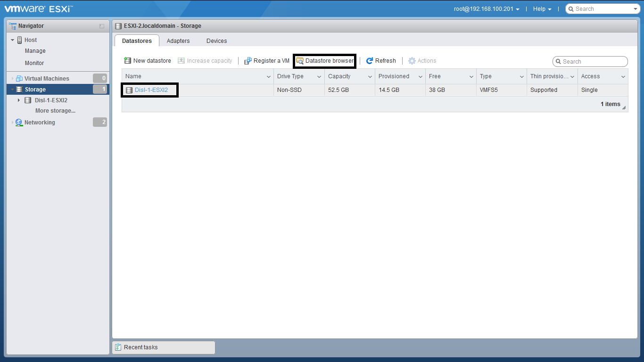Minimize the Navigator panel
This screenshot has height=362, width=644.
[102, 26]
